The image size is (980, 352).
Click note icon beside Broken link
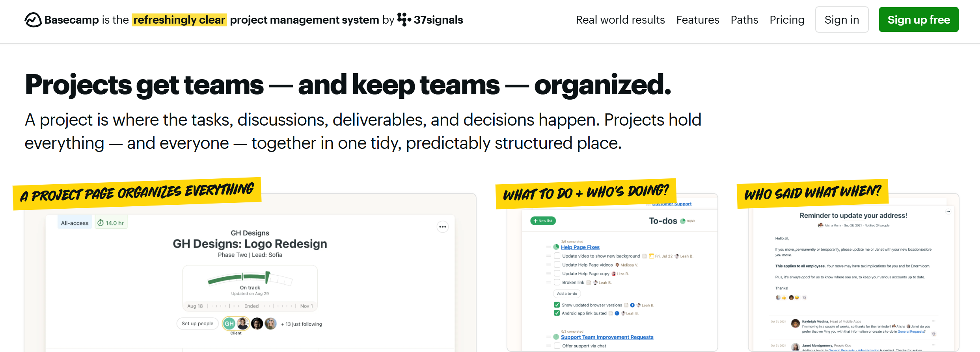tap(589, 283)
